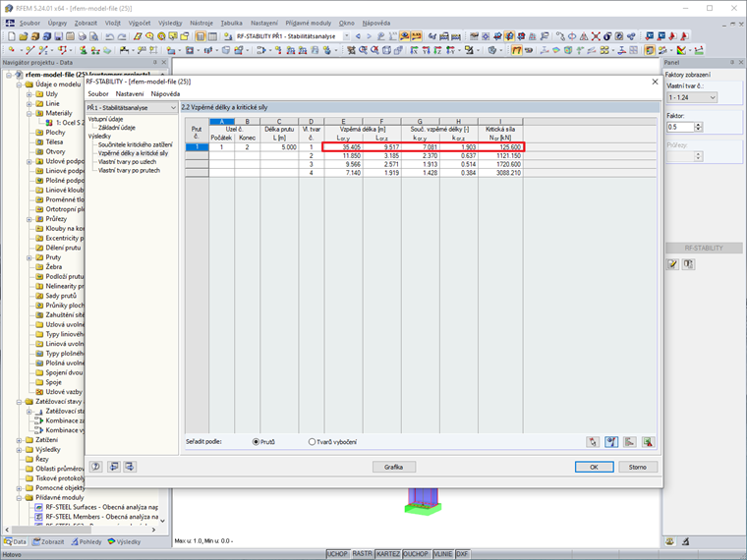Open Součinitele kritického zatížení results page
The height and width of the screenshot is (560, 747).
pyautogui.click(x=136, y=144)
